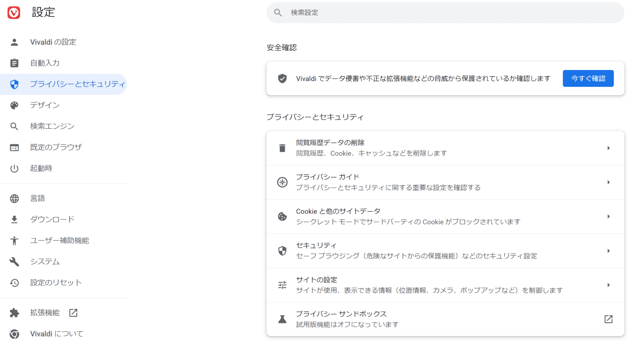Click the accessibility figure icon for ユーザー補助機能

14,241
